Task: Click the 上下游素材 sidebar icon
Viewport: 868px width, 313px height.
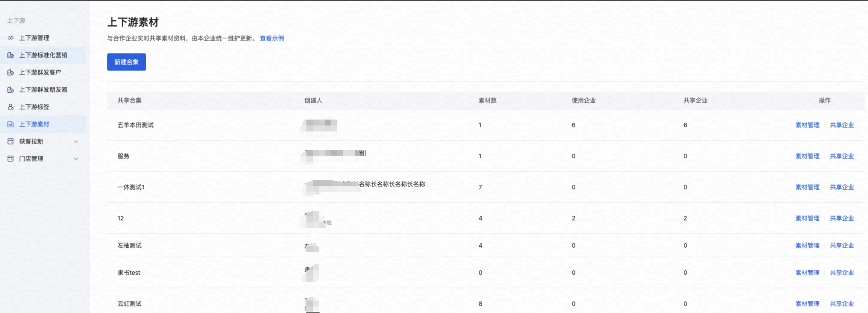Action: click(x=10, y=124)
